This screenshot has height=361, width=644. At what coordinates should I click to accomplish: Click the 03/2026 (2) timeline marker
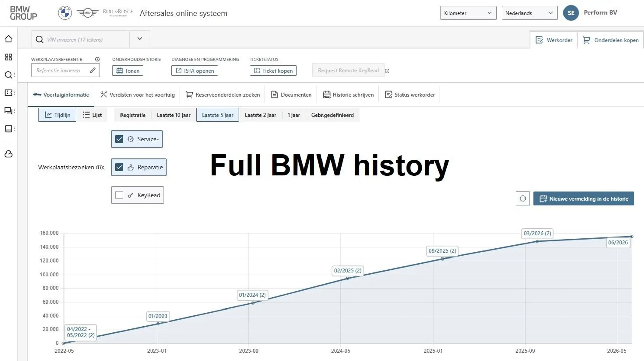tap(537, 233)
